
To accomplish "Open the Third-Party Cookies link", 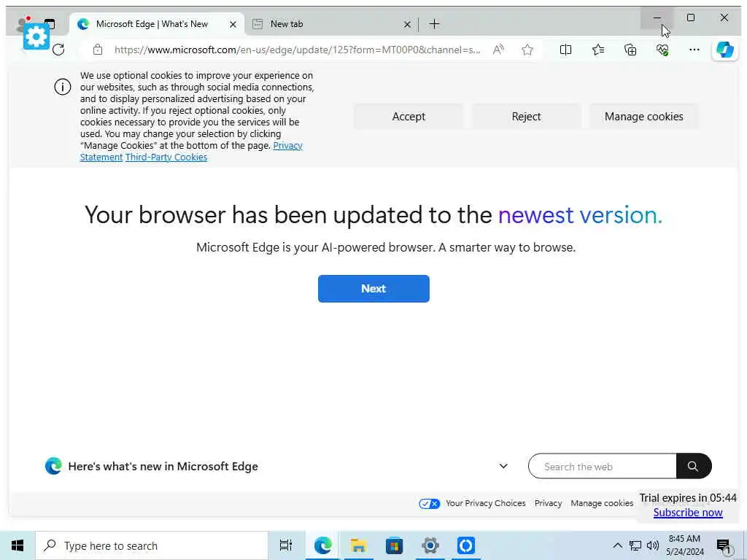I will [166, 157].
